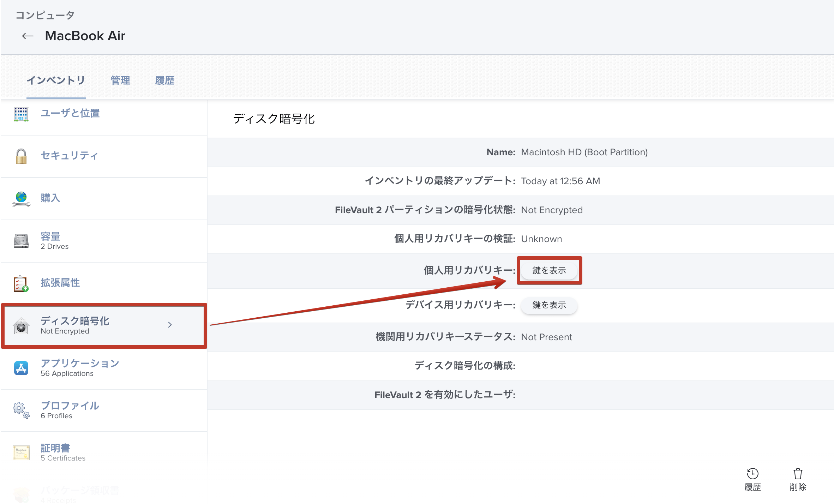Open the ユーザと位置 sidebar link
834x504 pixels.
coord(70,113)
